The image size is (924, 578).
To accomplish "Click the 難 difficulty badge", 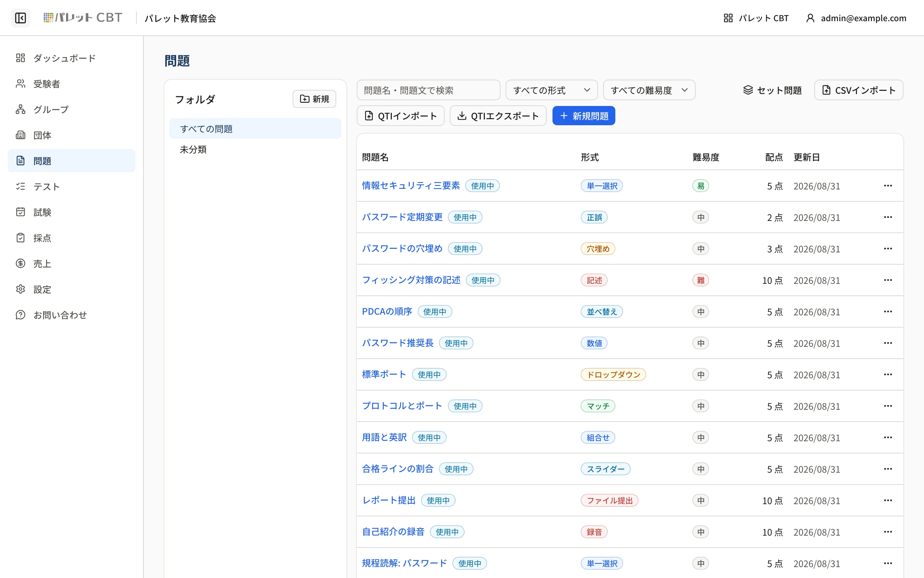I will point(701,280).
